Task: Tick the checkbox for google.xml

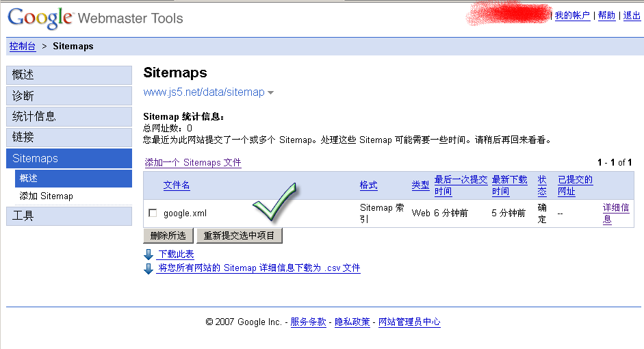Action: (x=153, y=213)
